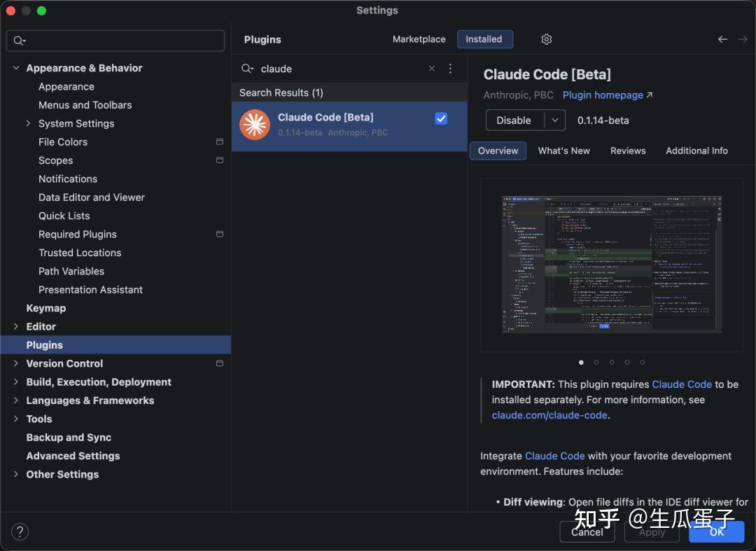Open the Additional Info tab
Viewport: 756px width, 551px height.
tap(696, 151)
